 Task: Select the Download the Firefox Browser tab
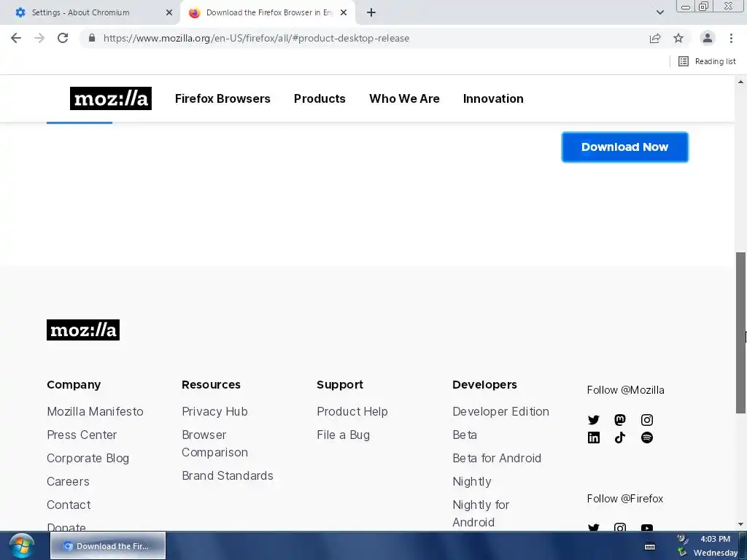(x=269, y=12)
